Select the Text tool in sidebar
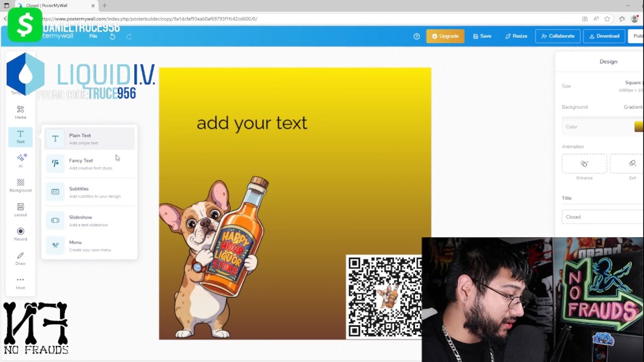 coord(20,137)
